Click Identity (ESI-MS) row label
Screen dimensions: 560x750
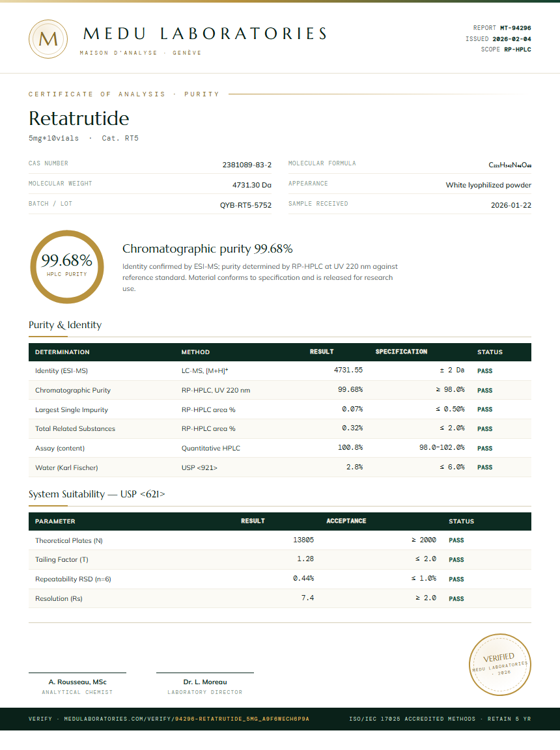[61, 370]
